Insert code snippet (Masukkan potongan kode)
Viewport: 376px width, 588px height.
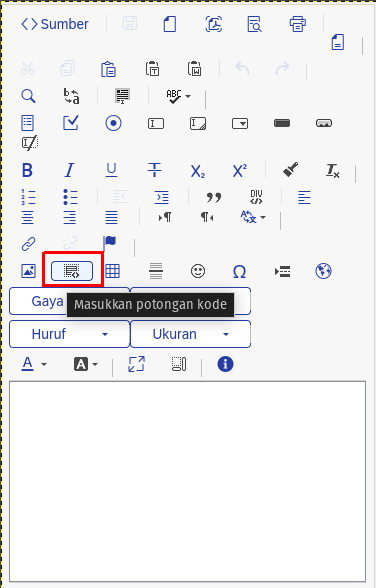coord(72,271)
